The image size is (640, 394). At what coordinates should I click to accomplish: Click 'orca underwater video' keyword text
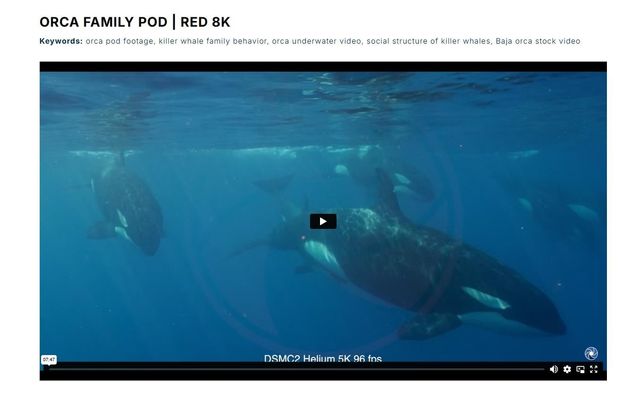pyautogui.click(x=316, y=41)
